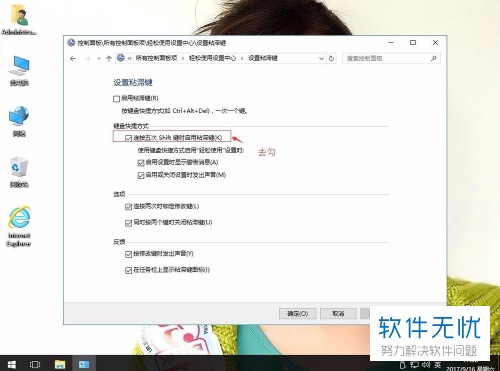Screen dimensions: 500x371
Task: Maximize the Control Panel window
Action: point(413,43)
